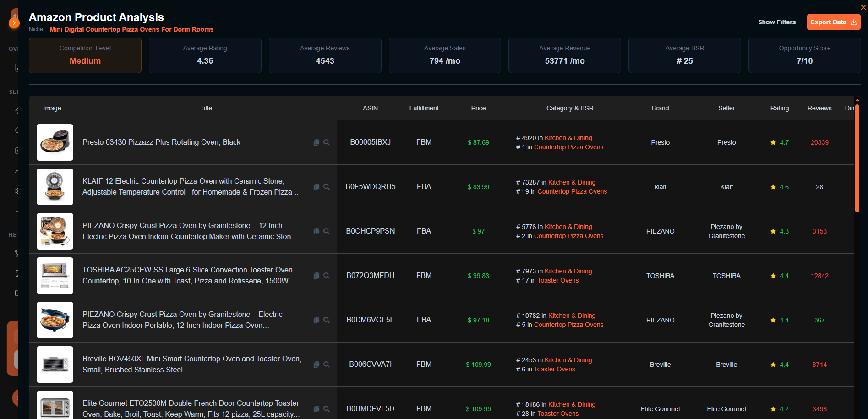Search the PIEZANO product with ASIN B0DM6VGF5F
The width and height of the screenshot is (868, 419).
coord(327,320)
